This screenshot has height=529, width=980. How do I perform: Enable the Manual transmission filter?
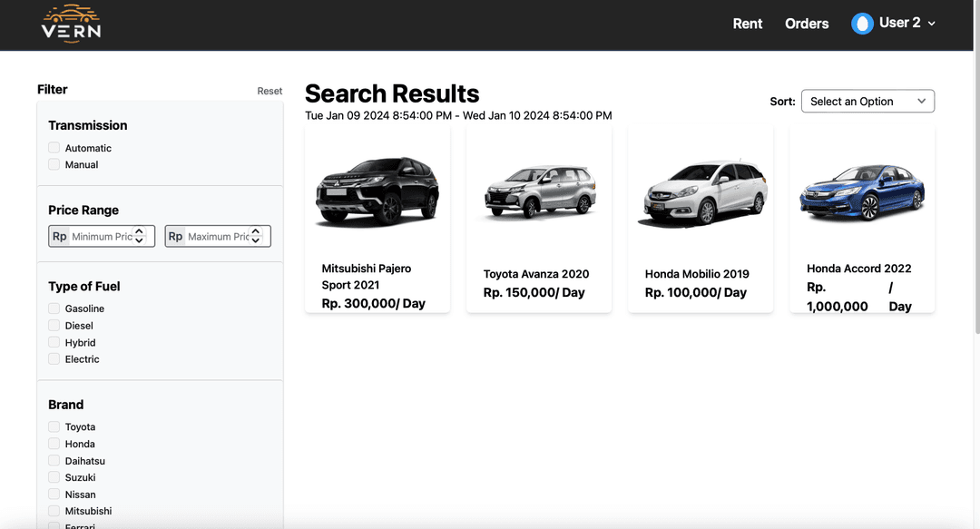click(54, 164)
